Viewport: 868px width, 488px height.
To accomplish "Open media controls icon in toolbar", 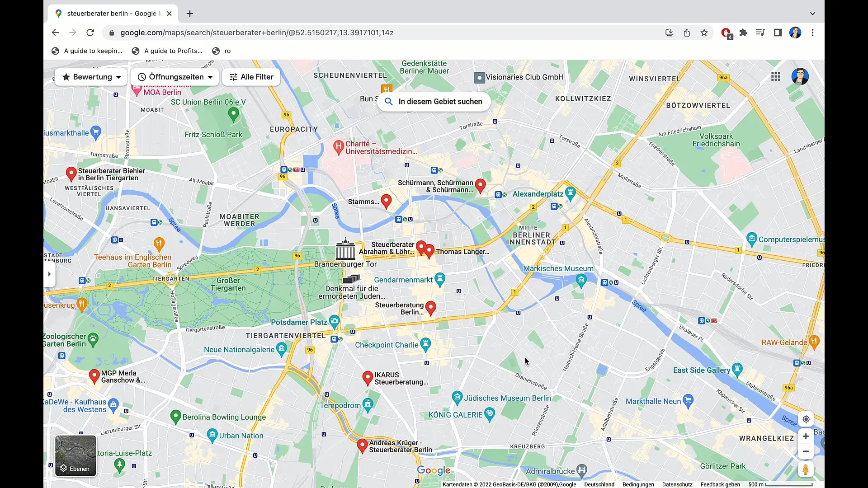I will pos(760,33).
